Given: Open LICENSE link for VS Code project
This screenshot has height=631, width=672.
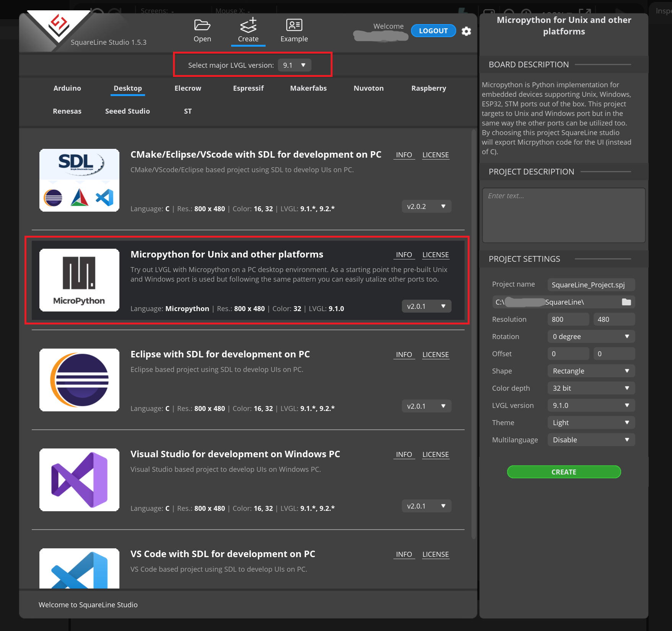Looking at the screenshot, I should tap(435, 554).
